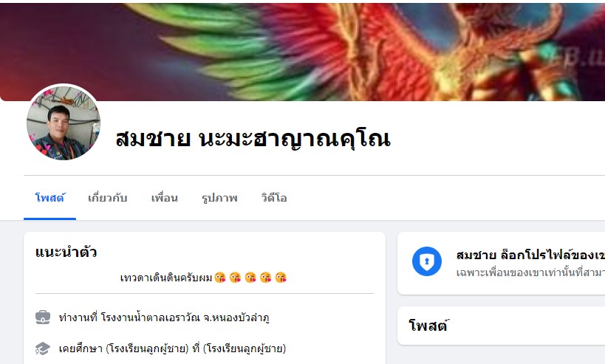
Task: Open the circular profile picture
Action: coord(64,123)
